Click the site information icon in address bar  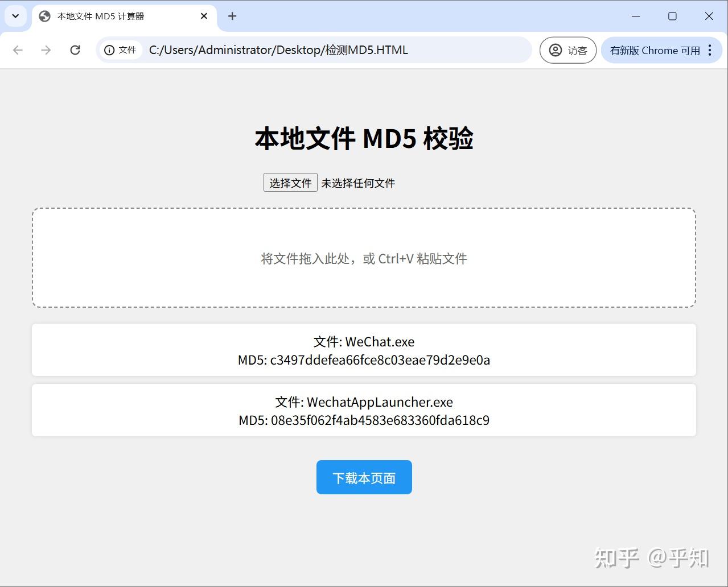pos(109,50)
